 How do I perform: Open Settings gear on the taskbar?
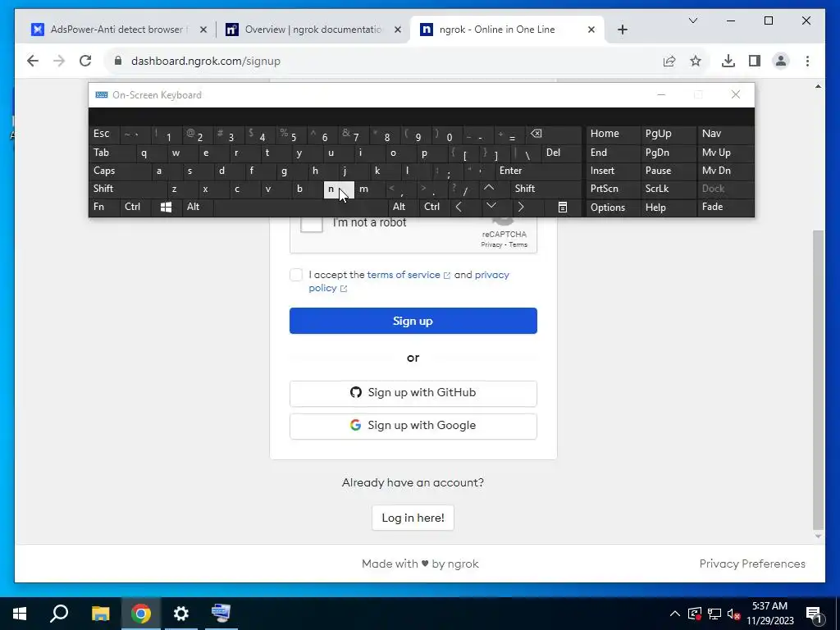pos(181,614)
